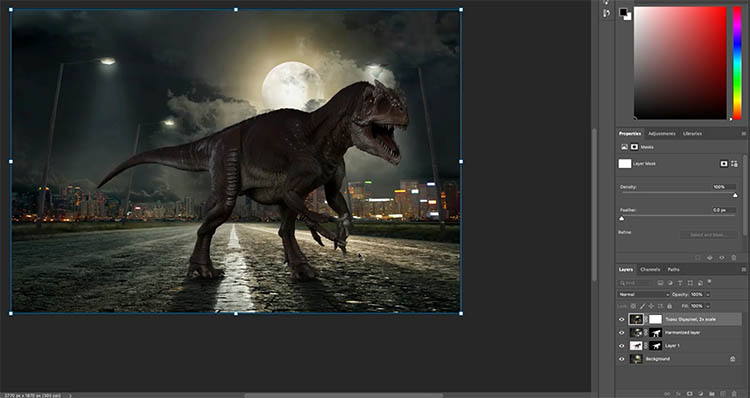
Task: Filter layers by adjustment layers icon
Action: pos(671,283)
